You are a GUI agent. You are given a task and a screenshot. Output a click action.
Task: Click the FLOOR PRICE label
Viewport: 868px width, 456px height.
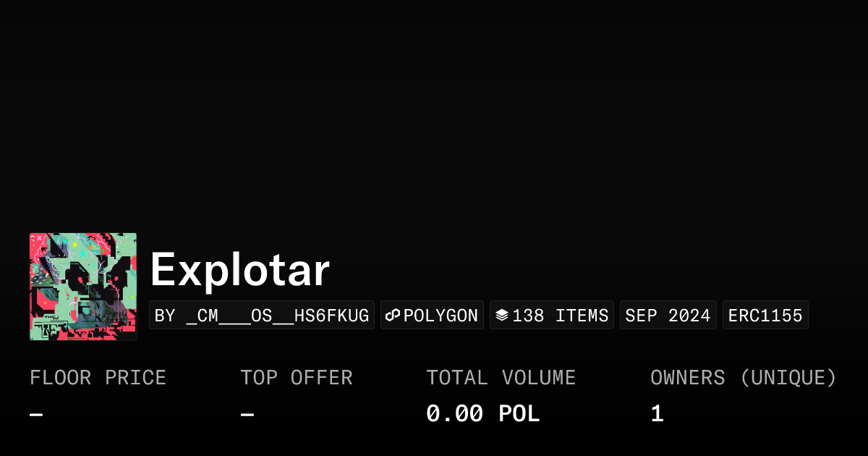98,378
